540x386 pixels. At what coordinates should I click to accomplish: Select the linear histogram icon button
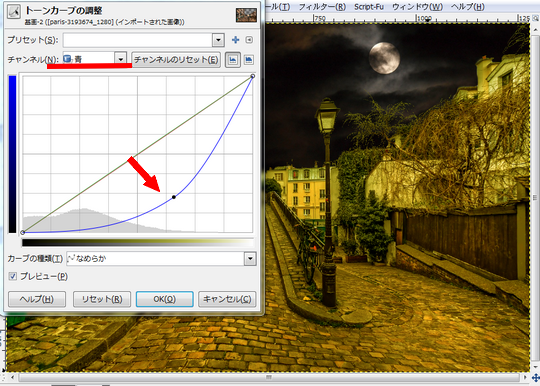233,60
